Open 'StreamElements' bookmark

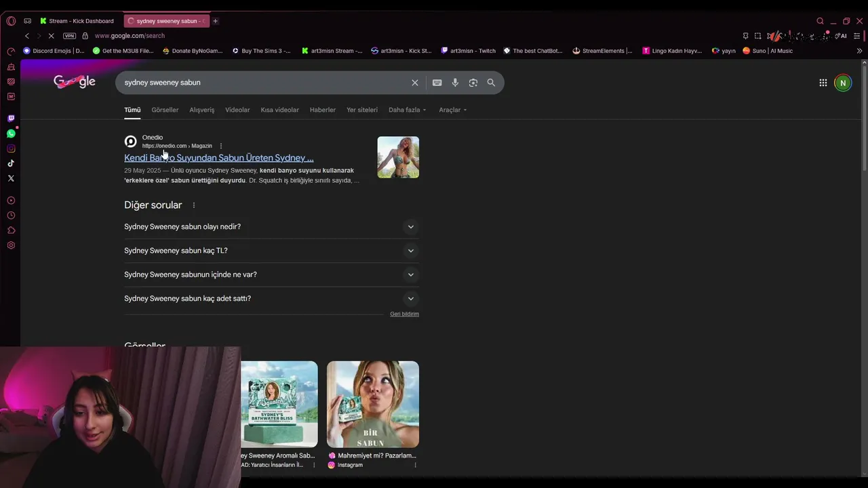602,51
